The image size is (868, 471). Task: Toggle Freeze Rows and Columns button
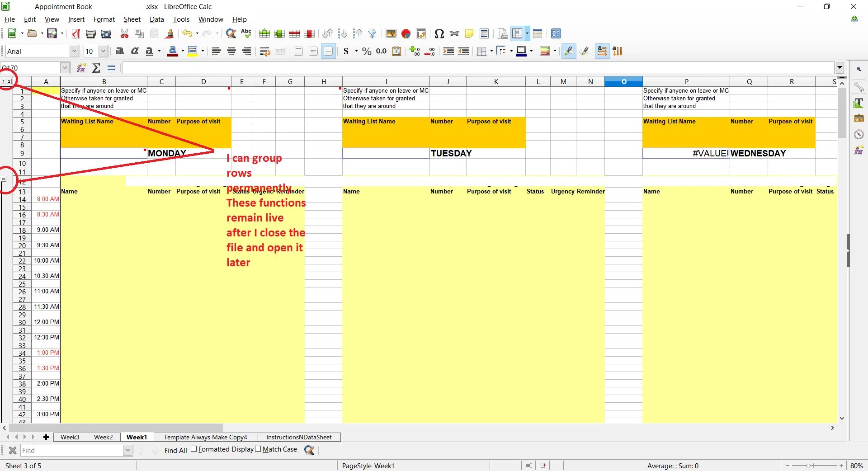518,33
